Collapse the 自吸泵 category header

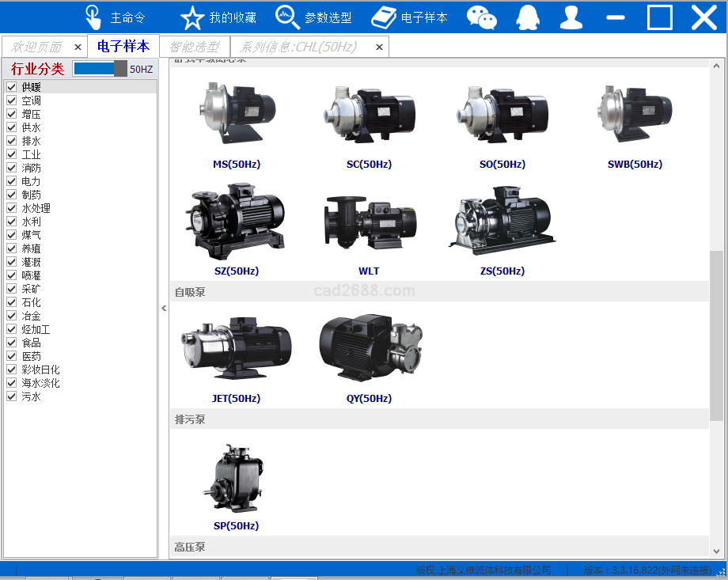190,292
